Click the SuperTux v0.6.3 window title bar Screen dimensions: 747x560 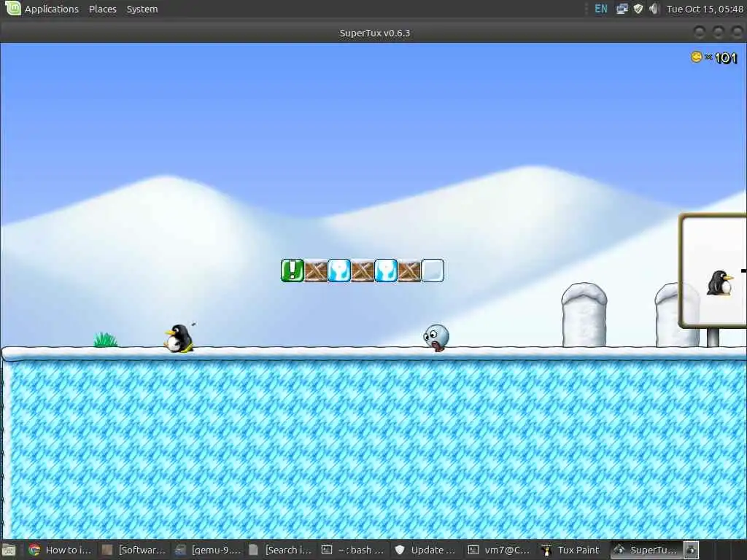click(373, 33)
